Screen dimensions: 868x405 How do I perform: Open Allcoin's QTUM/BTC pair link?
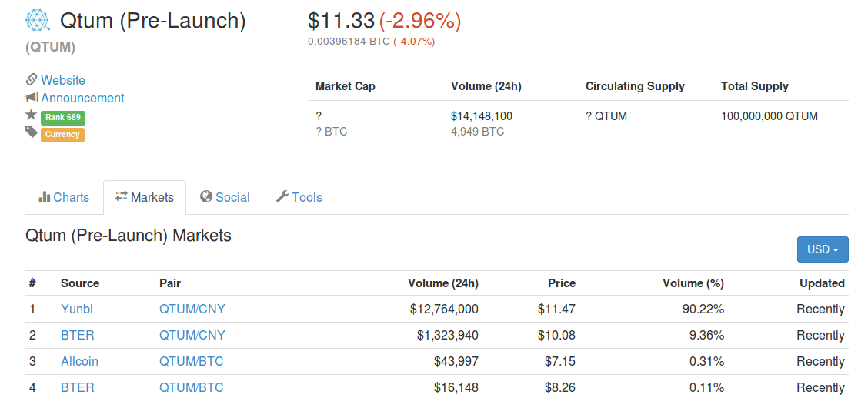192,362
